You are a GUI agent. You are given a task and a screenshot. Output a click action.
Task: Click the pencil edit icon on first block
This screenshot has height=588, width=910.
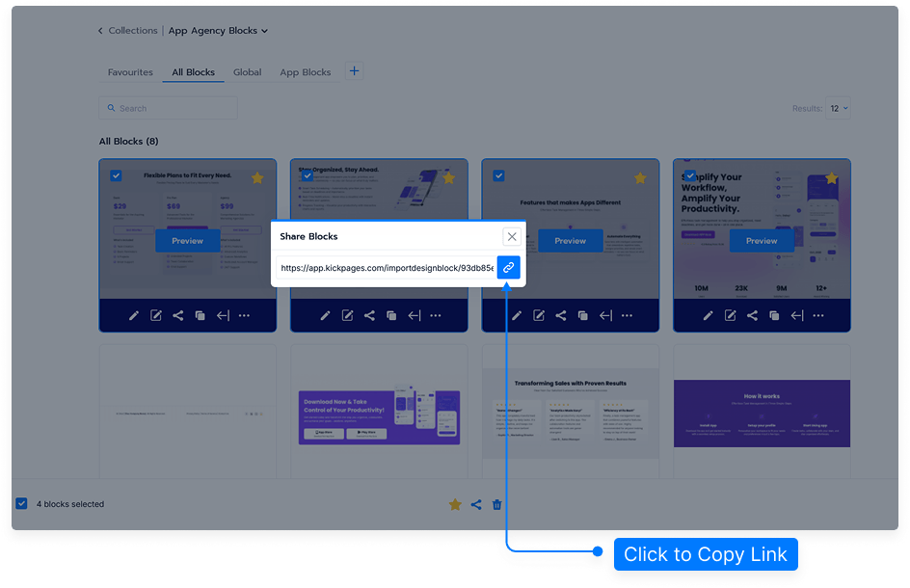133,315
